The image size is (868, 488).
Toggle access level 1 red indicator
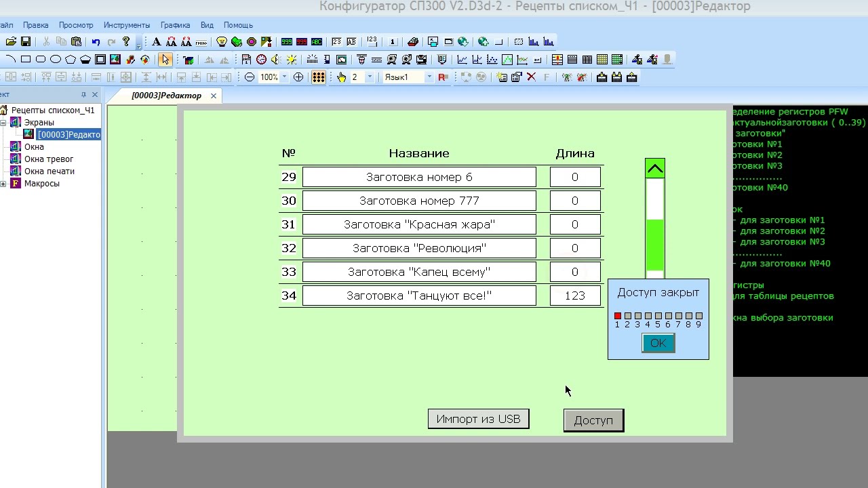618,316
